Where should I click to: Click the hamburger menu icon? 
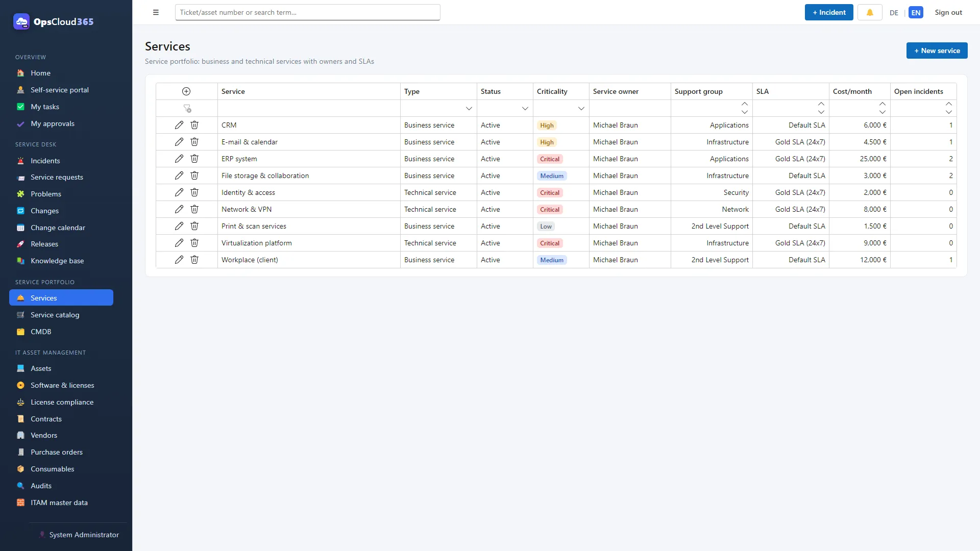156,12
